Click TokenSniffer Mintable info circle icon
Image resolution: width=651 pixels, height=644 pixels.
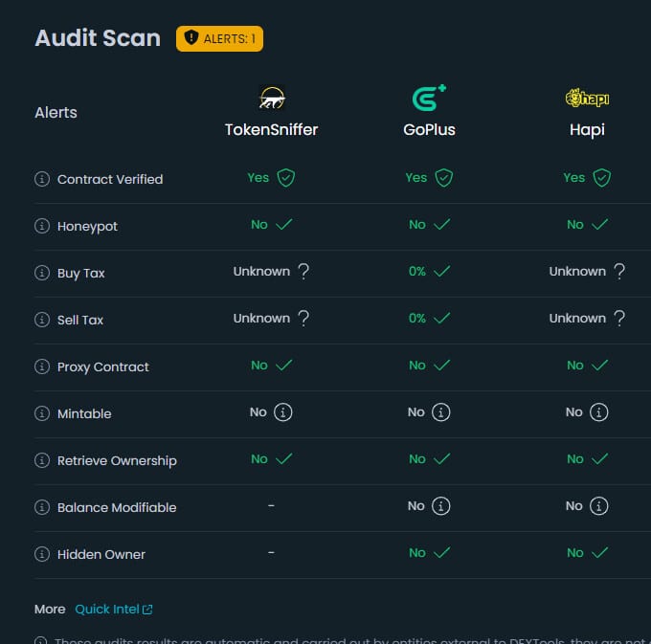click(282, 412)
